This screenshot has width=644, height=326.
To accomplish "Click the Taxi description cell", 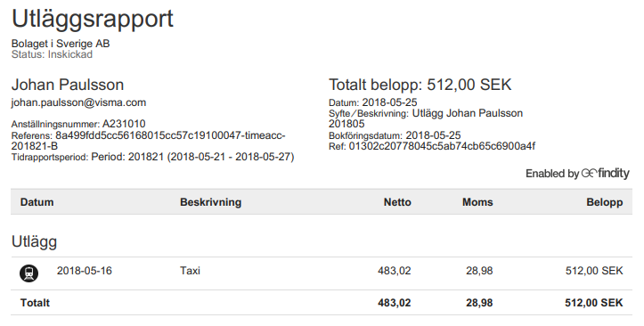I will (190, 271).
